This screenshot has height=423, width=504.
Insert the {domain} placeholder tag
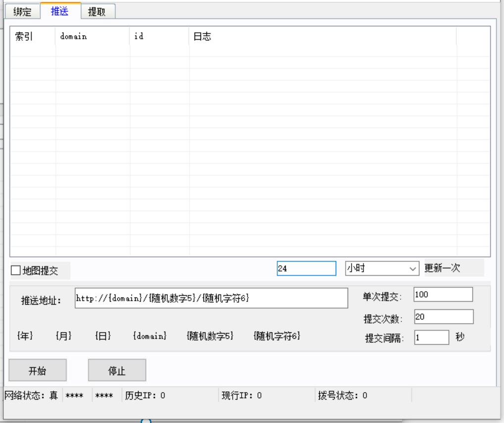(150, 336)
